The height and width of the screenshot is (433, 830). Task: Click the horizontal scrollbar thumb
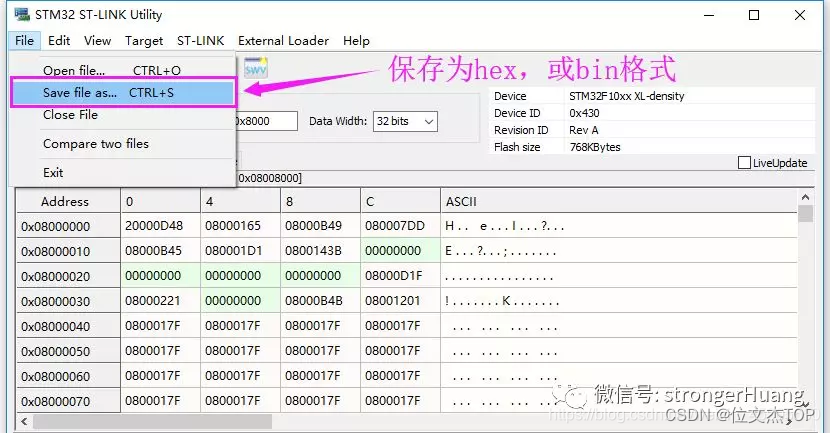152,421
